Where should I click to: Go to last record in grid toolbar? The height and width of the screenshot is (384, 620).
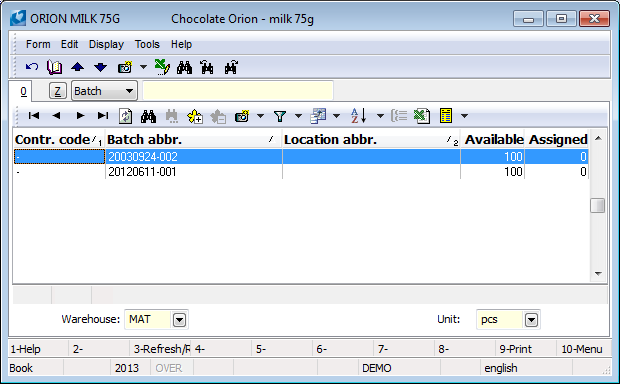[x=103, y=115]
